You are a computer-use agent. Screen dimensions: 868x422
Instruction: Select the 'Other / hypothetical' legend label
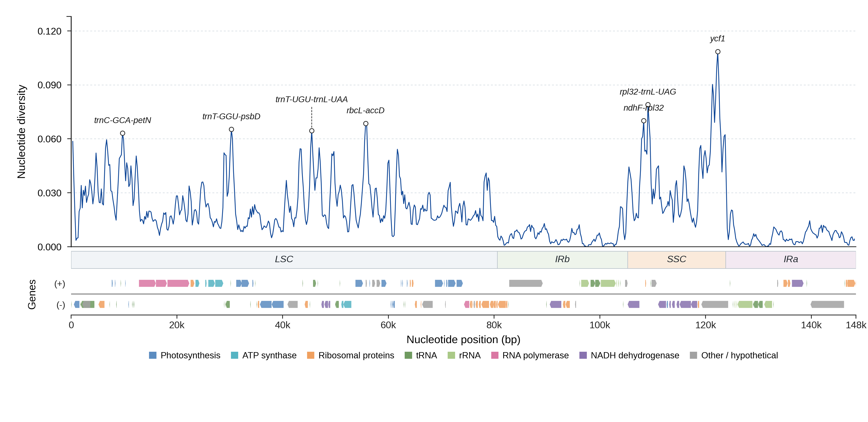(x=739, y=355)
